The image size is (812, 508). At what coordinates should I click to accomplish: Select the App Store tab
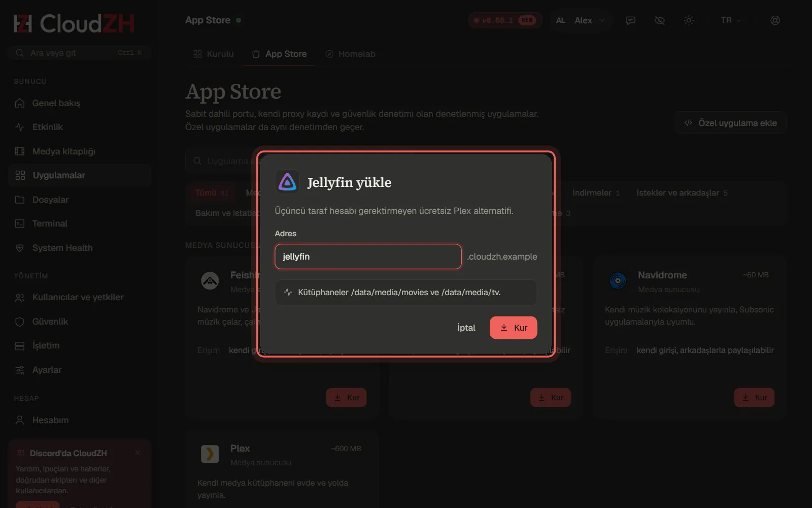[x=279, y=54]
